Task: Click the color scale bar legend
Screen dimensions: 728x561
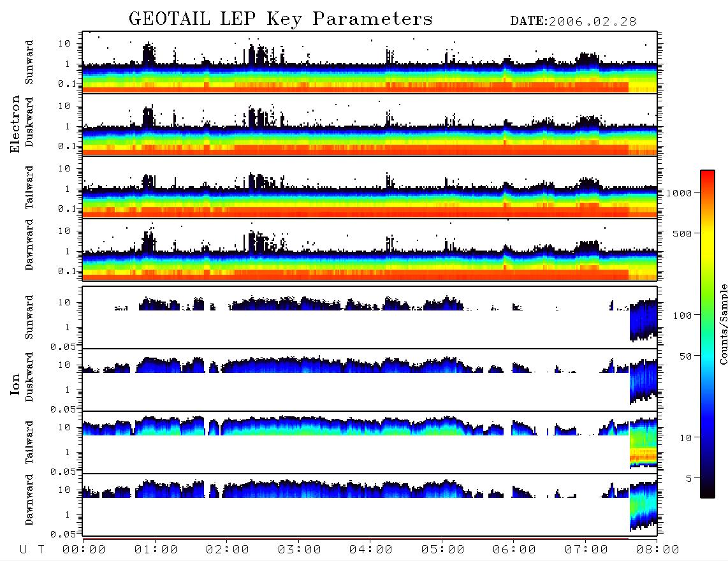Action: [x=707, y=334]
